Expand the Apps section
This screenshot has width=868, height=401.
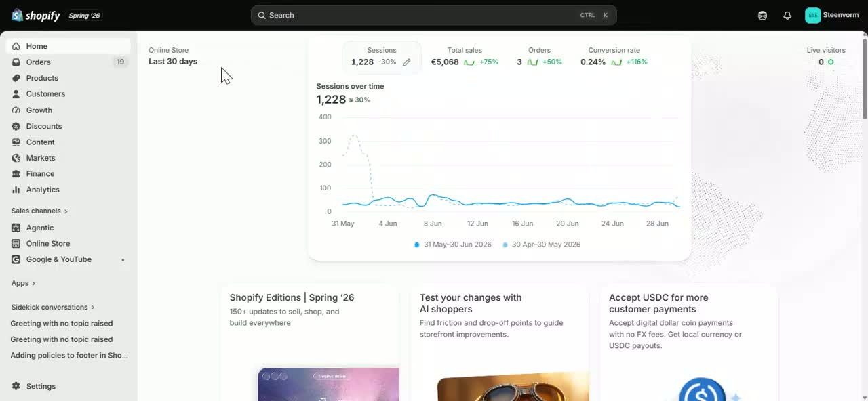(23, 283)
